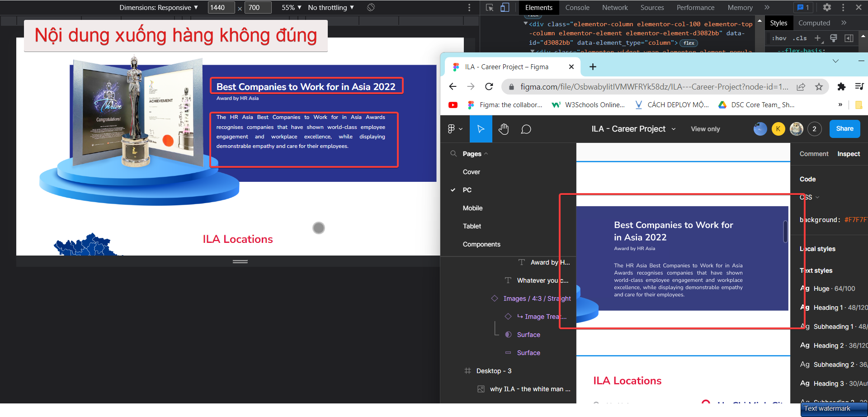Select the Components page
This screenshot has width=868, height=417.
pyautogui.click(x=481, y=244)
